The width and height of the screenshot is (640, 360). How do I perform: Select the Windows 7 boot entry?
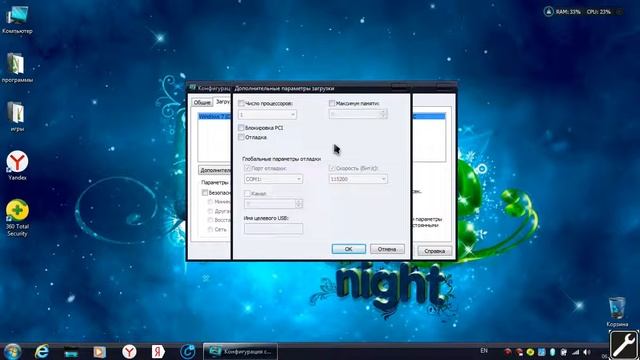[215, 117]
